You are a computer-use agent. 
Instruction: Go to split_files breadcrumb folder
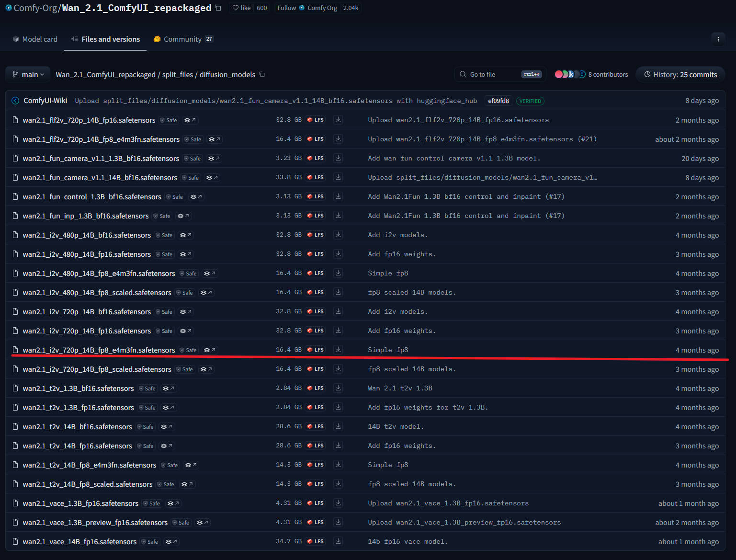click(178, 75)
